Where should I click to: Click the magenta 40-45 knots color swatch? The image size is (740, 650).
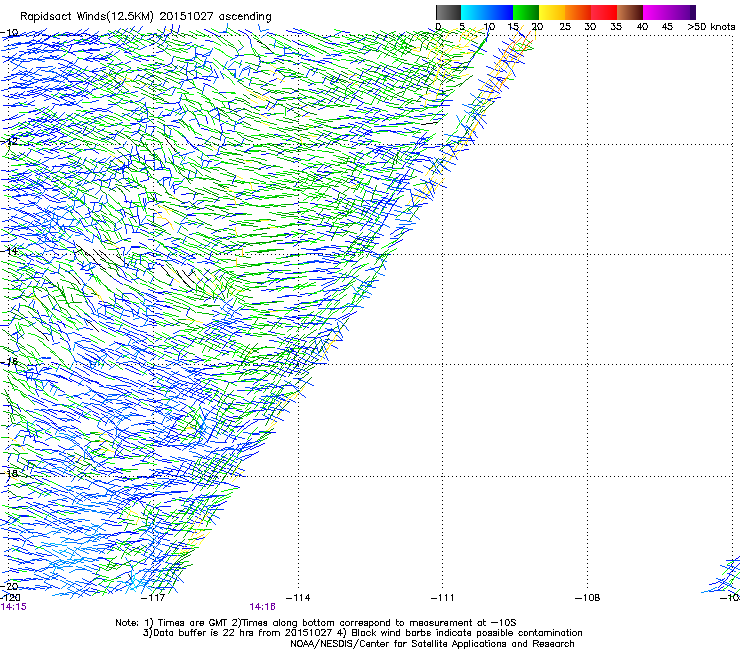tap(656, 12)
